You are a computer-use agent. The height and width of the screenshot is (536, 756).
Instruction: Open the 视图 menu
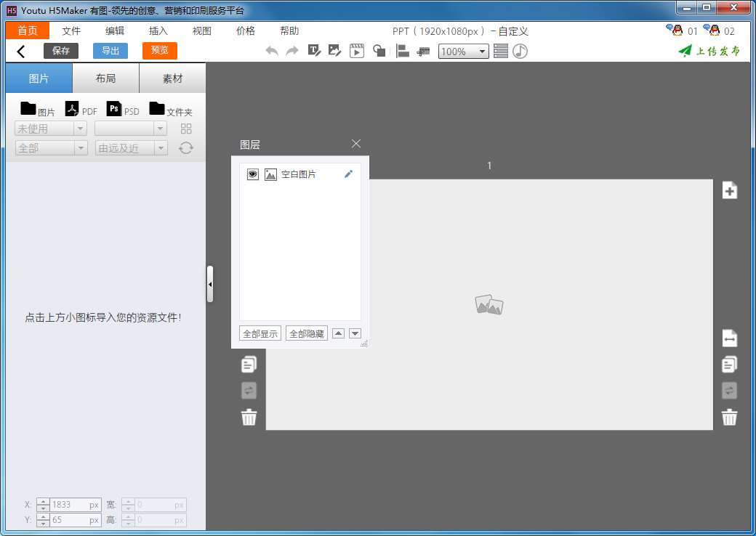click(202, 31)
